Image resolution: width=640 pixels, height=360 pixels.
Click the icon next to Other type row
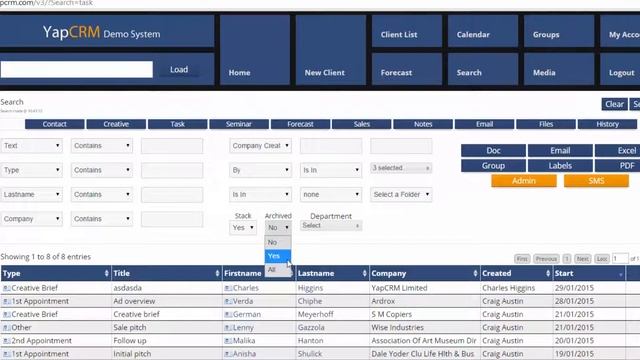point(7,327)
